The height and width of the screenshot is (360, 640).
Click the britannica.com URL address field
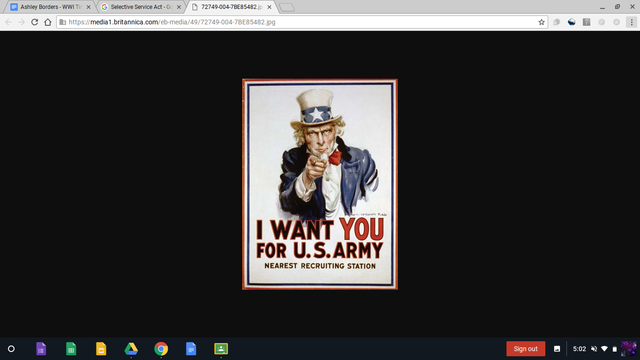(x=302, y=22)
